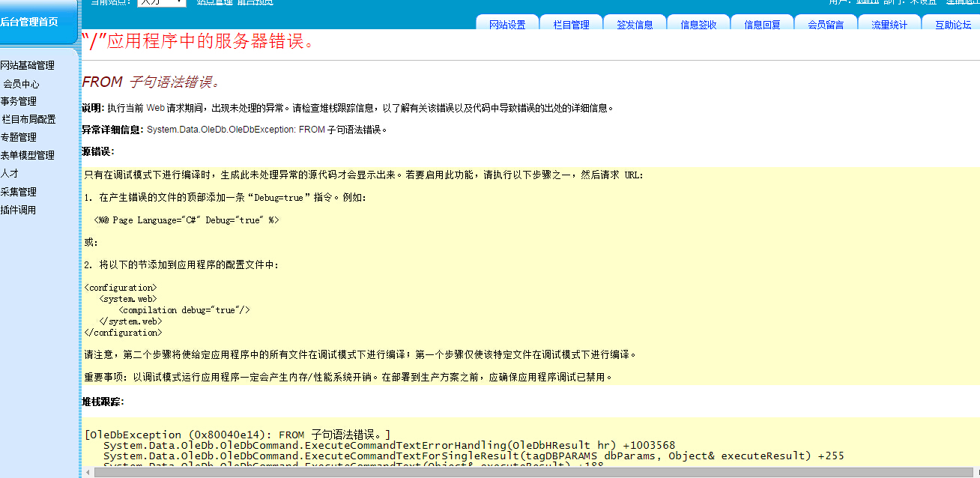980x478 pixels.
Task: Select the 信息签收 tab
Action: pos(698,24)
